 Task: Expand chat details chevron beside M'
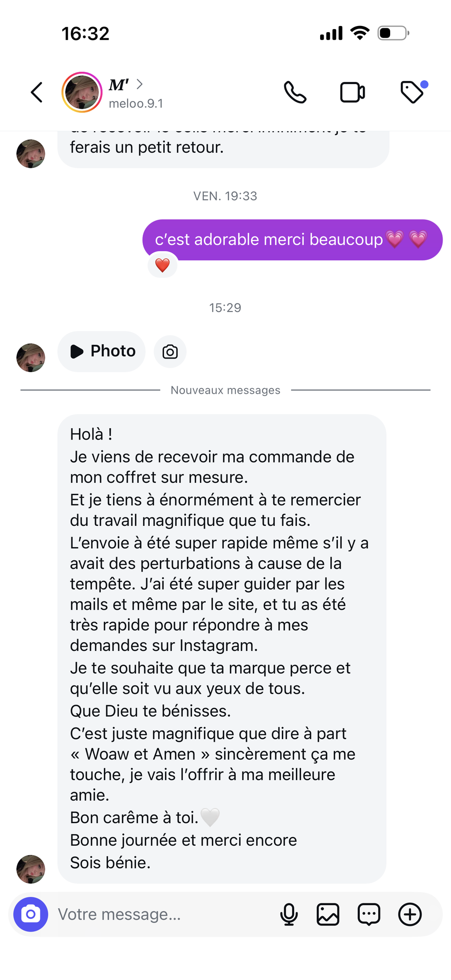pyautogui.click(x=140, y=84)
